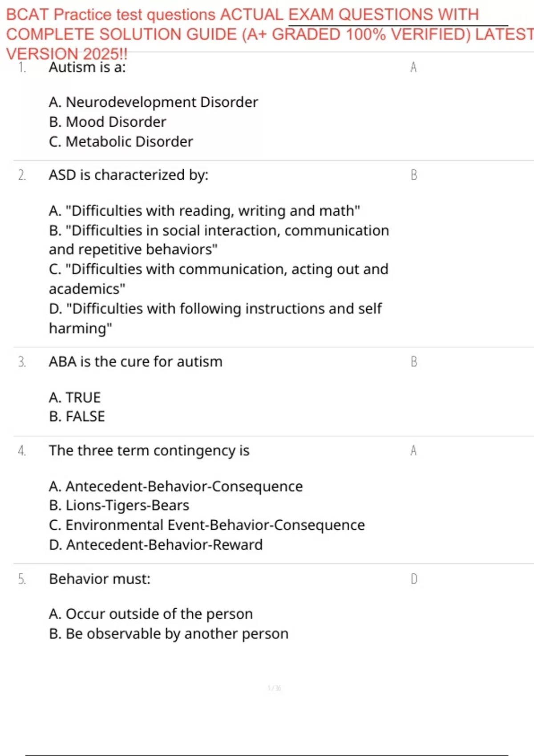
Task: Click answer key letter B beside question 2
Action: coord(414,175)
